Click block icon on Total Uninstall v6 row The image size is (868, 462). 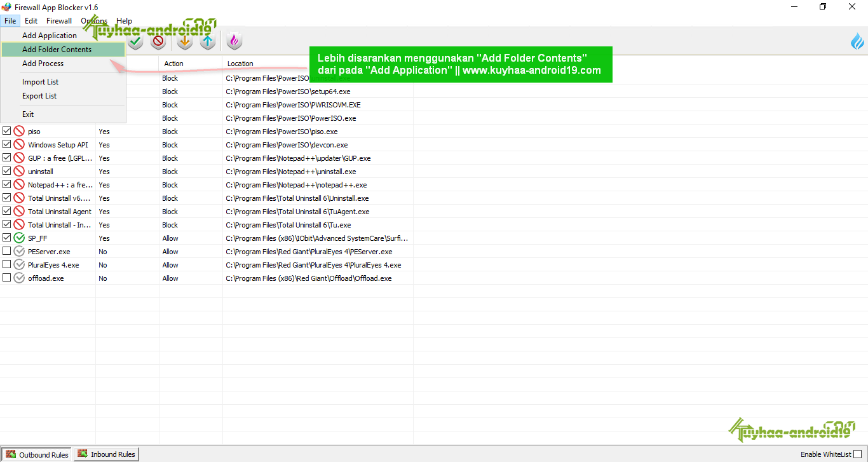pyautogui.click(x=19, y=198)
